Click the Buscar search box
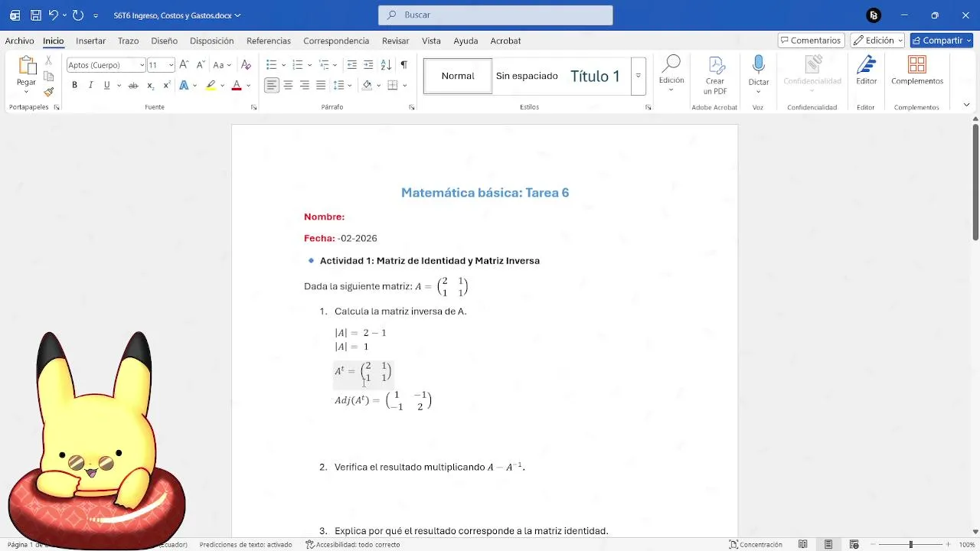The height and width of the screenshot is (551, 980). 495,15
